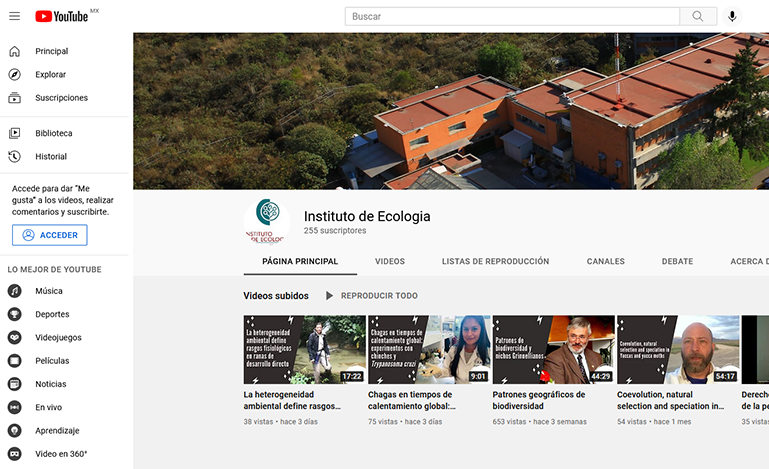Click the Video en 360° icon
The height and width of the screenshot is (469, 769).
coord(15,454)
